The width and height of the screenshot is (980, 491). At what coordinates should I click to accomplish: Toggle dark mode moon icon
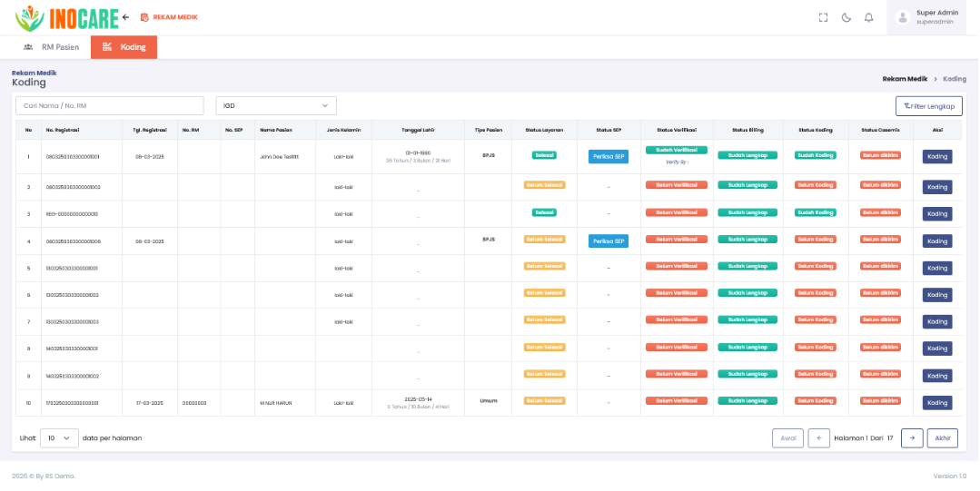(x=846, y=17)
